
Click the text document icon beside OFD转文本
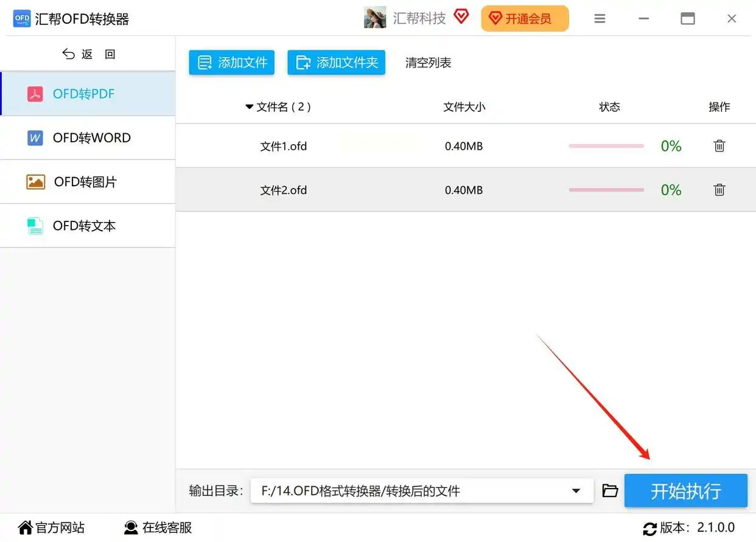click(x=35, y=226)
